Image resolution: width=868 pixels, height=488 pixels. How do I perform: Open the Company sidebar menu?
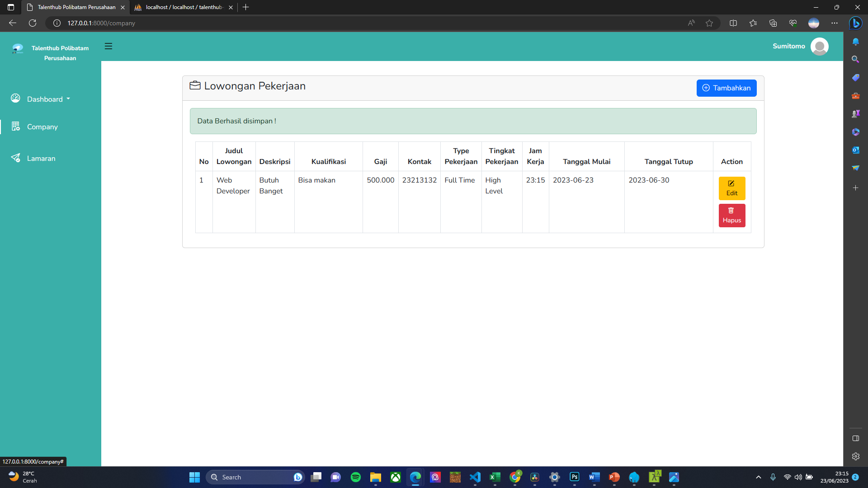(x=42, y=127)
